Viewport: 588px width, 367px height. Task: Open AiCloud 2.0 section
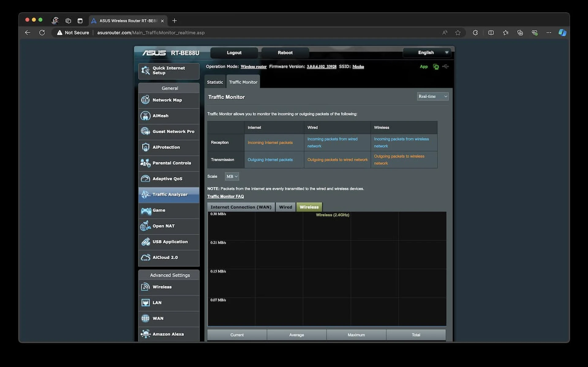point(169,258)
